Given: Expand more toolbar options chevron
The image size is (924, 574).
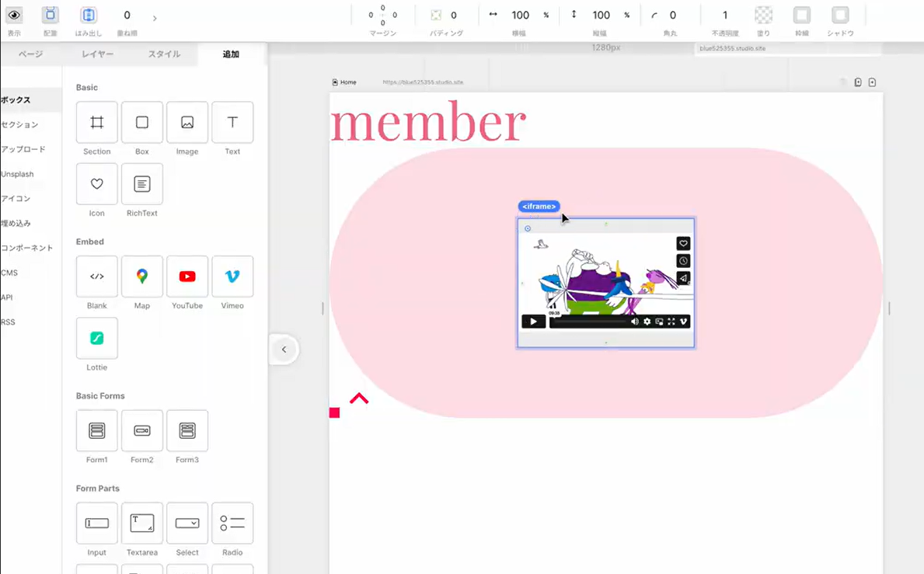Looking at the screenshot, I should [155, 18].
